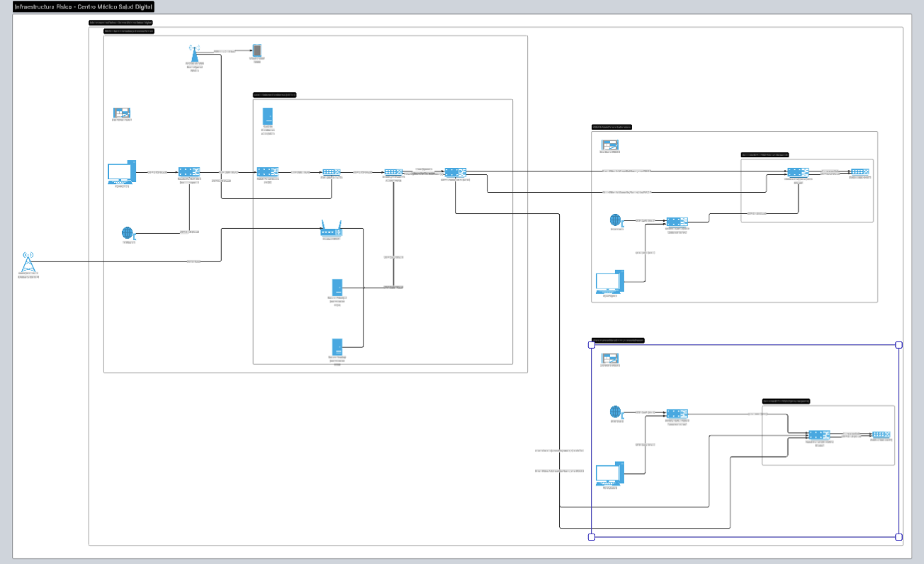Viewport: 924px width, 564px height.
Task: Click the wireless antenna icon linked to the tablet
Action: coord(194,52)
